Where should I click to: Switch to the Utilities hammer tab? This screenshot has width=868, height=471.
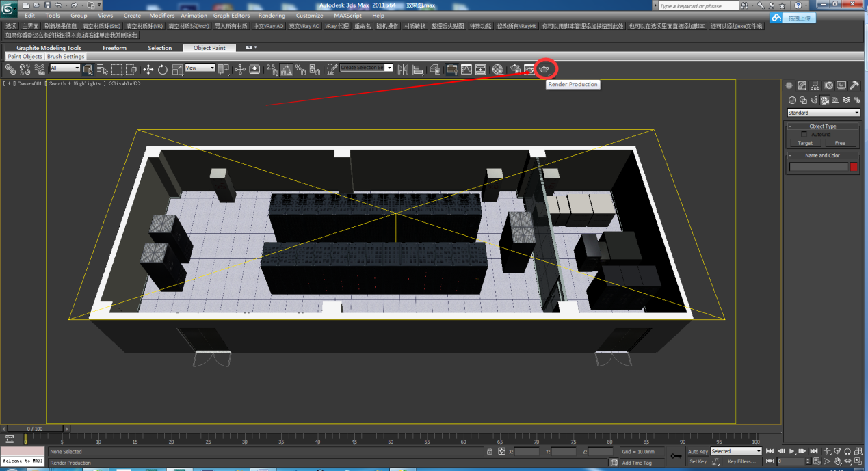[x=854, y=85]
